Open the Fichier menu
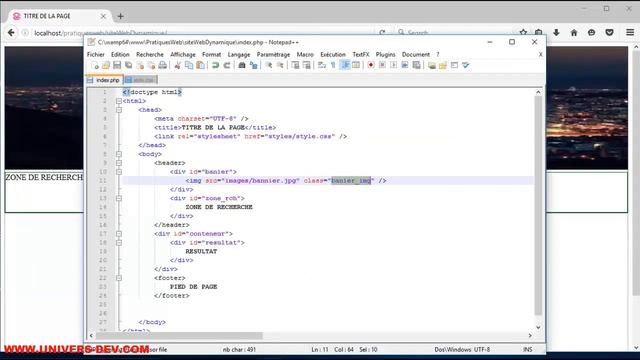 (96, 54)
